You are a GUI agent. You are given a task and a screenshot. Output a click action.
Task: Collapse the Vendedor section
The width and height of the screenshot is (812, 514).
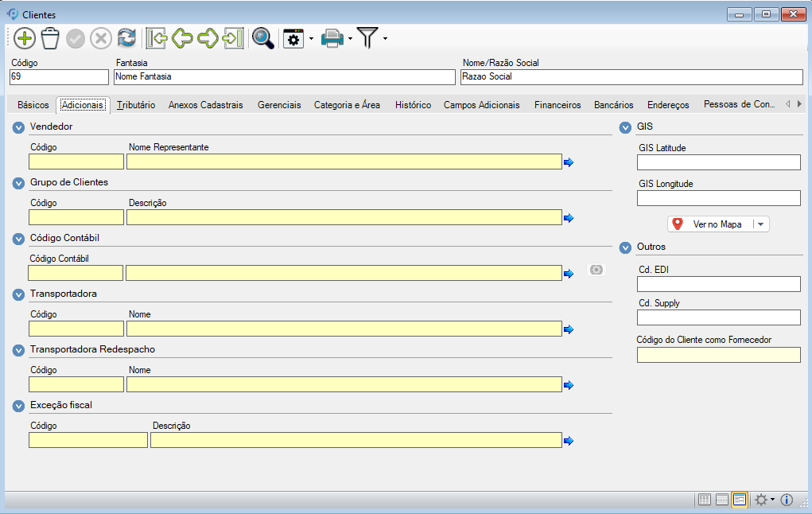coord(18,127)
